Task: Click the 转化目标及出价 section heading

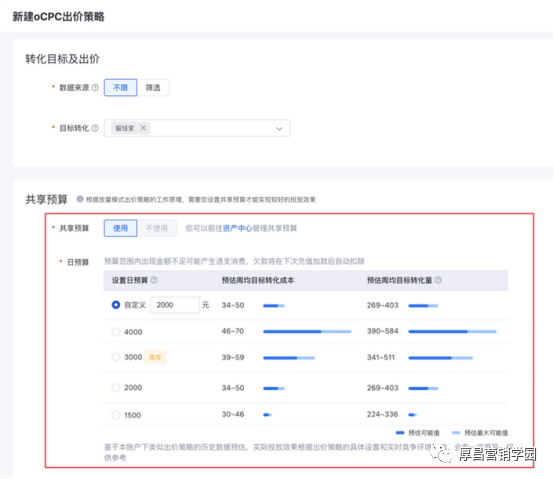Action: pos(63,59)
